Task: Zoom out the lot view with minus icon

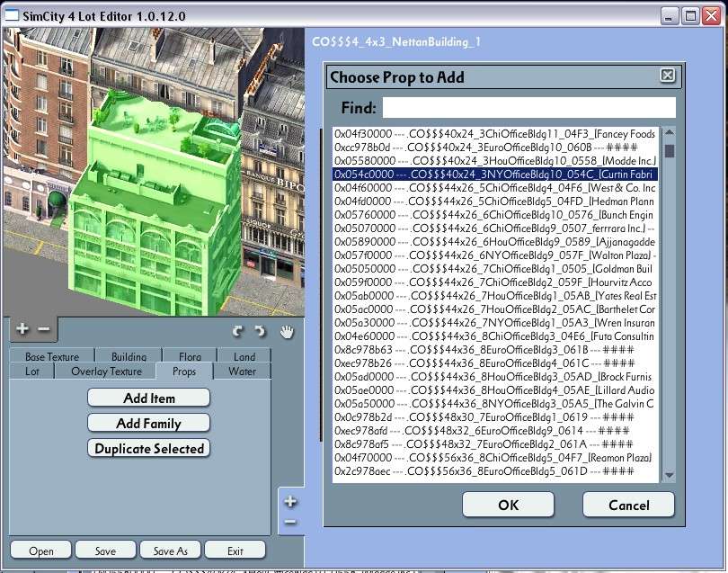Action: [x=43, y=329]
